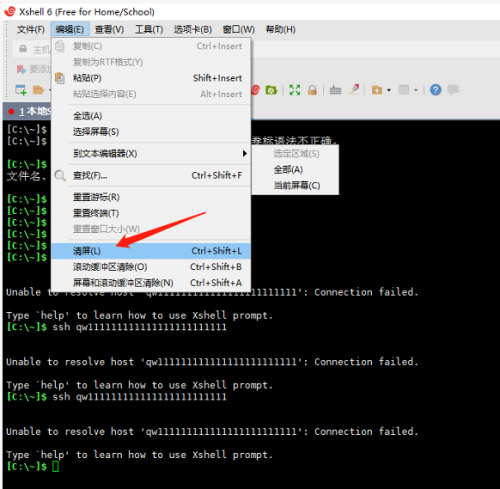Viewport: 500px width, 489px height.
Task: Click the highlighter pen toolbar icon
Action: (x=354, y=89)
